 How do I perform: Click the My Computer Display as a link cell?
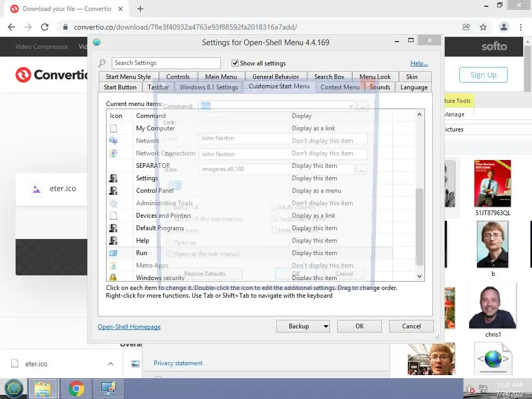[x=313, y=128]
